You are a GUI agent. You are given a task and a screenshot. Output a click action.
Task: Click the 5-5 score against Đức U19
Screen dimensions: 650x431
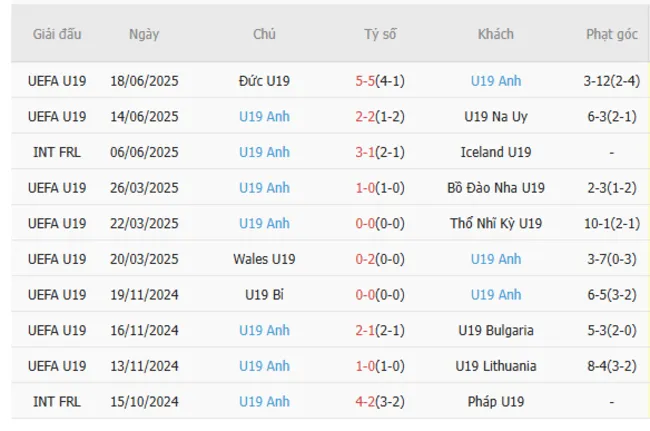click(368, 78)
